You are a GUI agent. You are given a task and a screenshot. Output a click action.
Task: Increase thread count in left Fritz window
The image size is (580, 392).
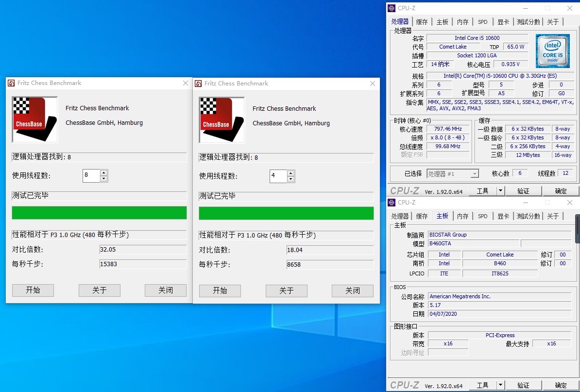[x=104, y=173]
